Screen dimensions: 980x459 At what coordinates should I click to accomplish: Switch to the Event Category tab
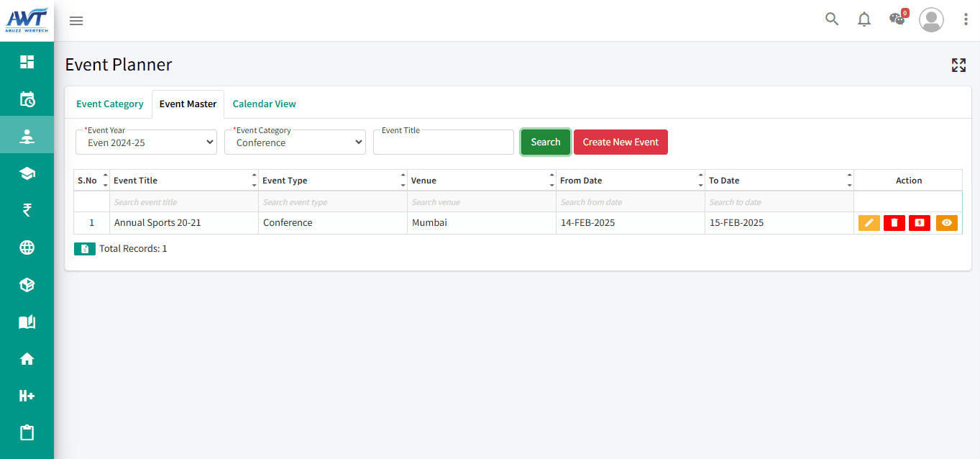tap(110, 104)
